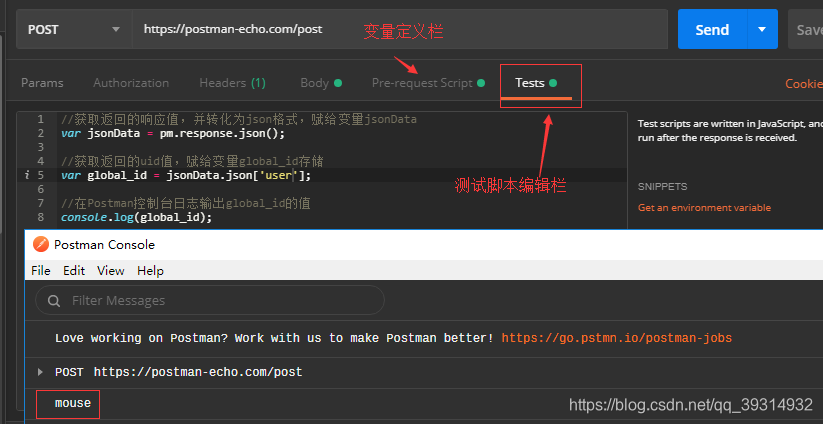Open the Cookies link
Image resolution: width=823 pixels, height=424 pixels.
pos(804,84)
